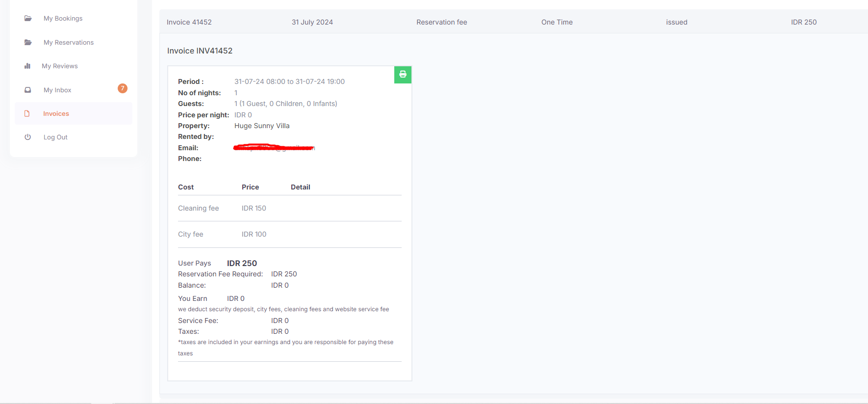Log Out using the sidebar link
Screen dimensions: 868x404
click(x=55, y=137)
